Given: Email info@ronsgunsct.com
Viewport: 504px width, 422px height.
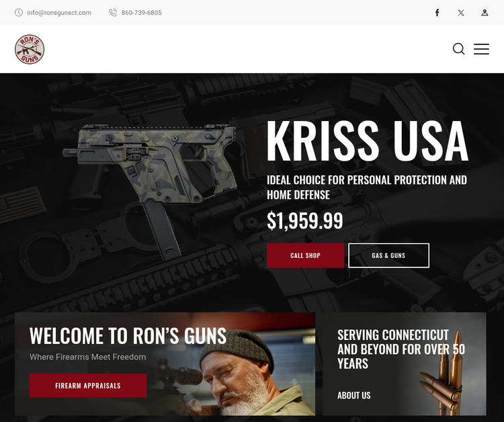Looking at the screenshot, I should [x=59, y=13].
